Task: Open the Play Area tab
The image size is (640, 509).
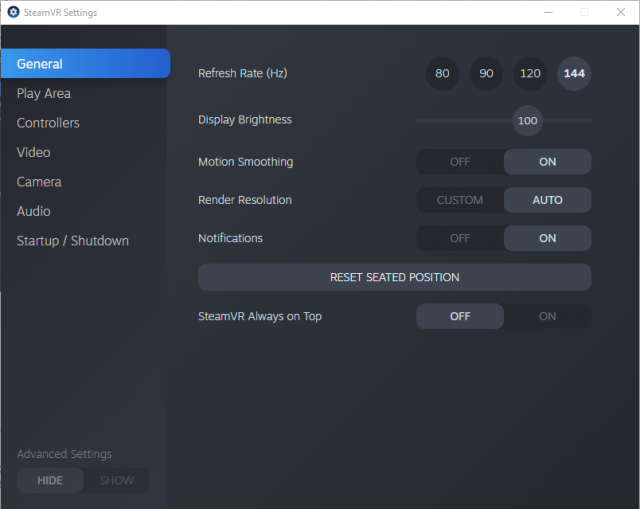Action: 44,93
